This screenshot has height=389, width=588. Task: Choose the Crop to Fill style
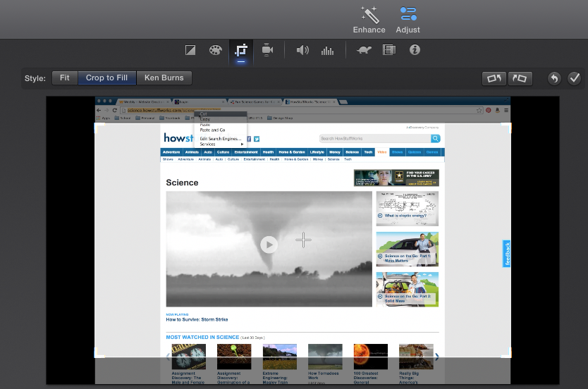[x=107, y=78]
